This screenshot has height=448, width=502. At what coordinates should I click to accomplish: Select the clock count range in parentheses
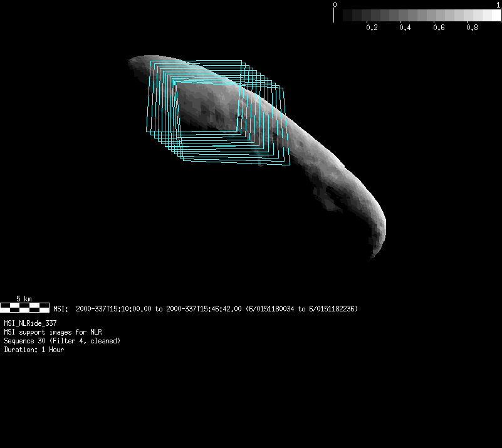[x=301, y=309]
